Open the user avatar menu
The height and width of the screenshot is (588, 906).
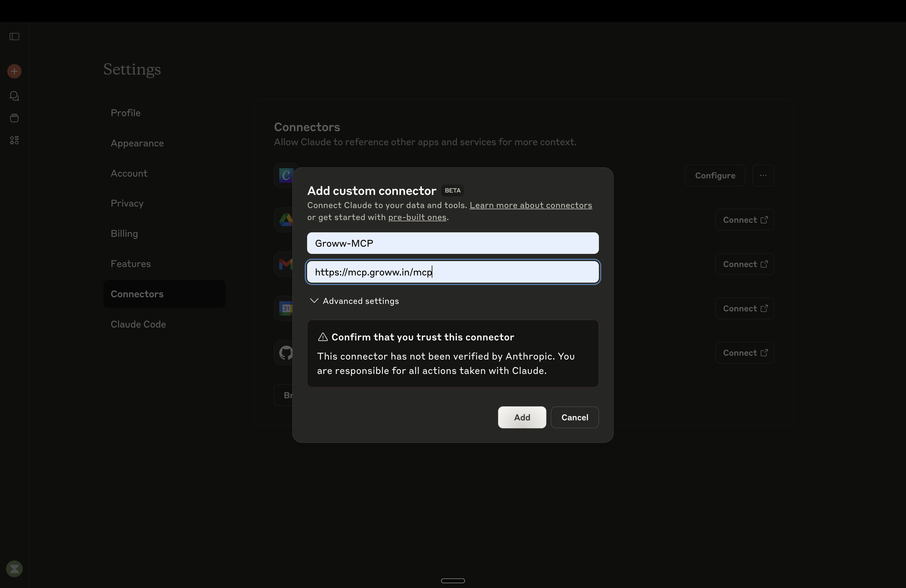tap(14, 569)
